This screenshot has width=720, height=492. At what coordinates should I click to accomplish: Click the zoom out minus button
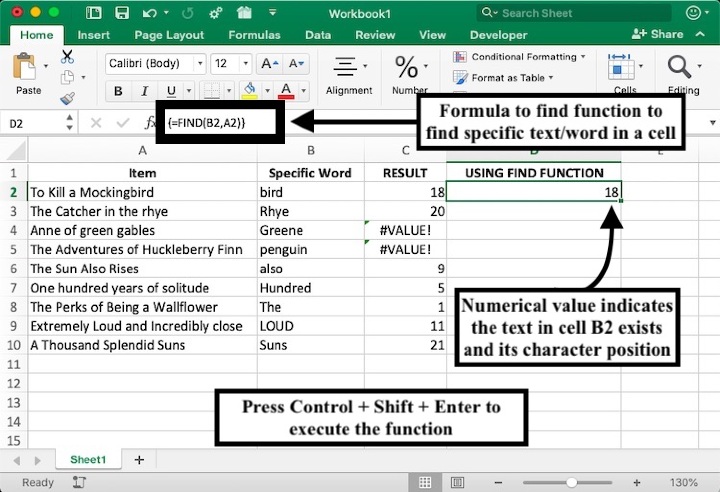tap(498, 482)
